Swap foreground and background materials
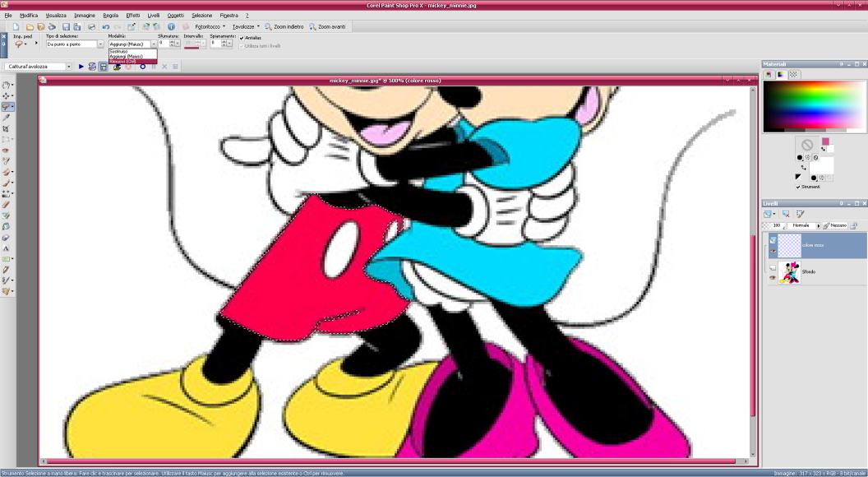The height and width of the screenshot is (477, 868). click(803, 167)
